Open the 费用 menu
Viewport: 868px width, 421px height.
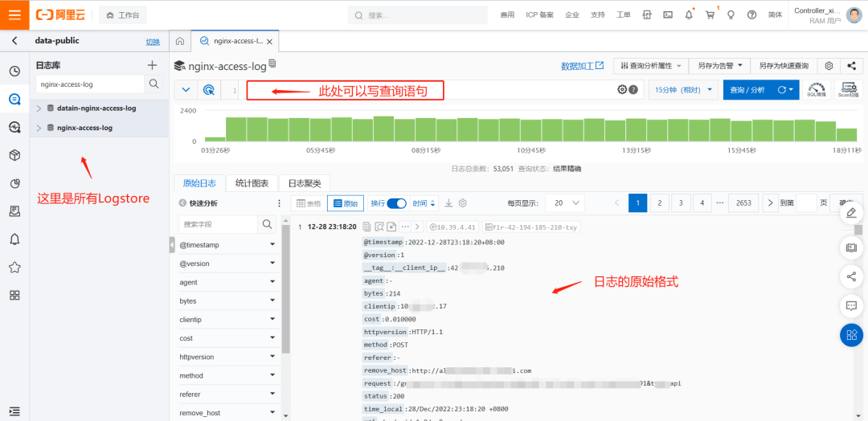[x=507, y=15]
